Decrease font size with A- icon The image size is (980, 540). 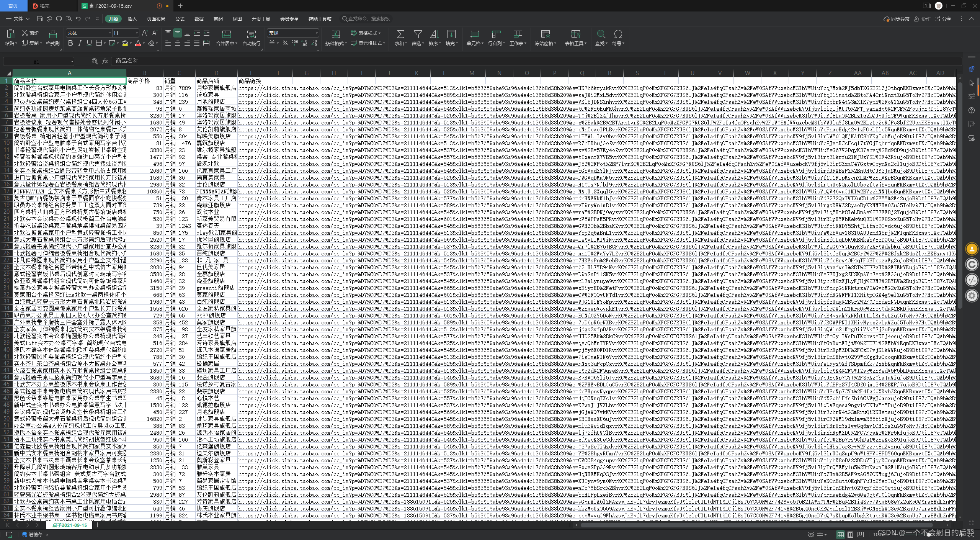click(155, 33)
